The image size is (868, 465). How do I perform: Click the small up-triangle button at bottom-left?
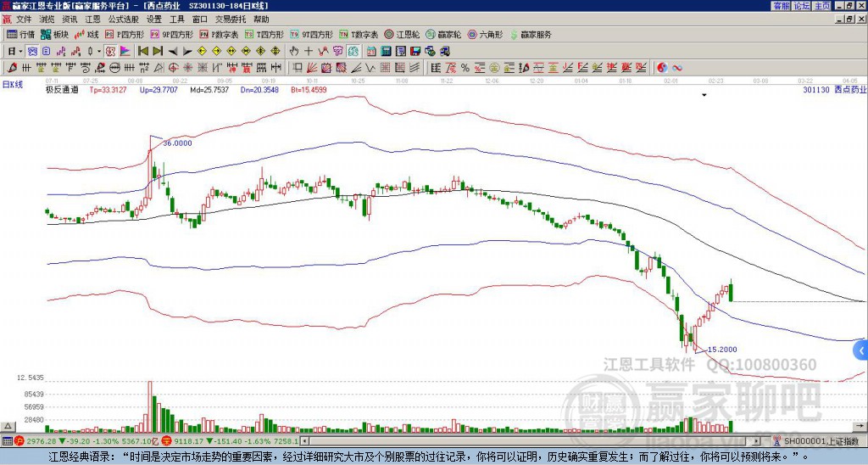pyautogui.click(x=8, y=426)
